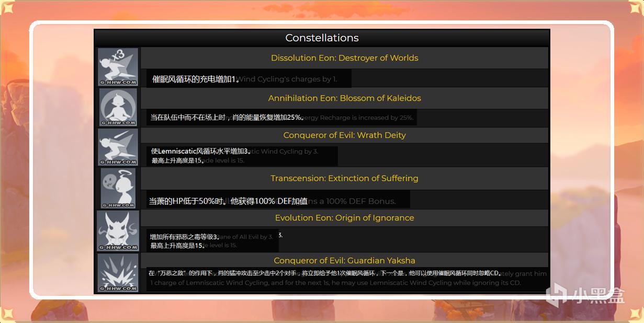Open Annihilation Eon: Blossom of Kaleidos title

point(344,98)
